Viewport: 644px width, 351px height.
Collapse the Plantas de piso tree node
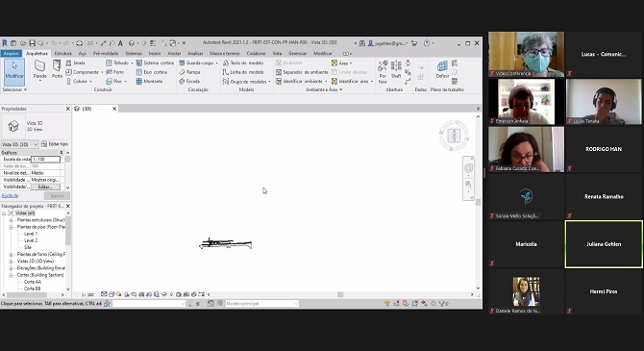(x=12, y=227)
